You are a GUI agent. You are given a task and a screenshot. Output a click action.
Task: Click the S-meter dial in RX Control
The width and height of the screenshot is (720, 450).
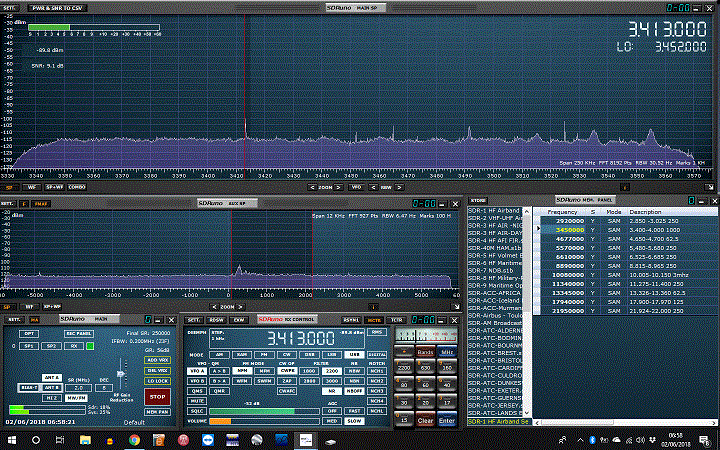click(426, 335)
